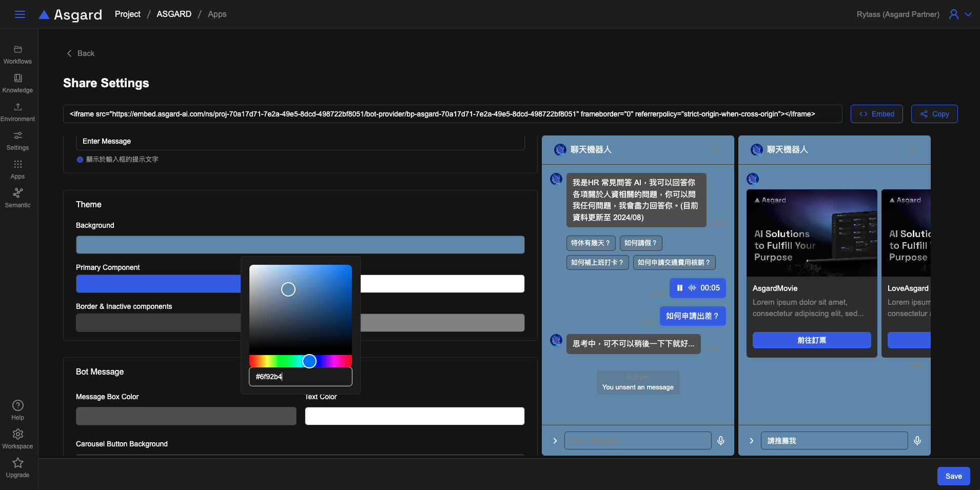Screen dimensions: 980x490
Task: Open Workspace gear settings
Action: (18, 434)
